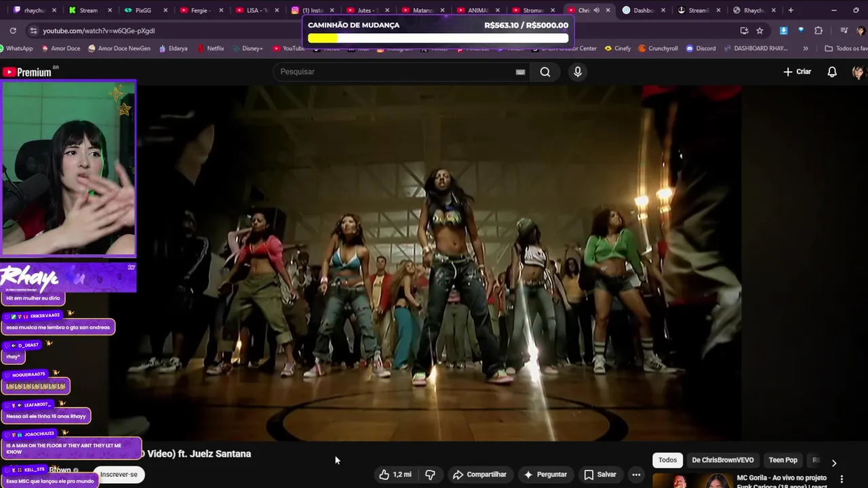Open the Crunchyroll bookmark

pos(658,48)
